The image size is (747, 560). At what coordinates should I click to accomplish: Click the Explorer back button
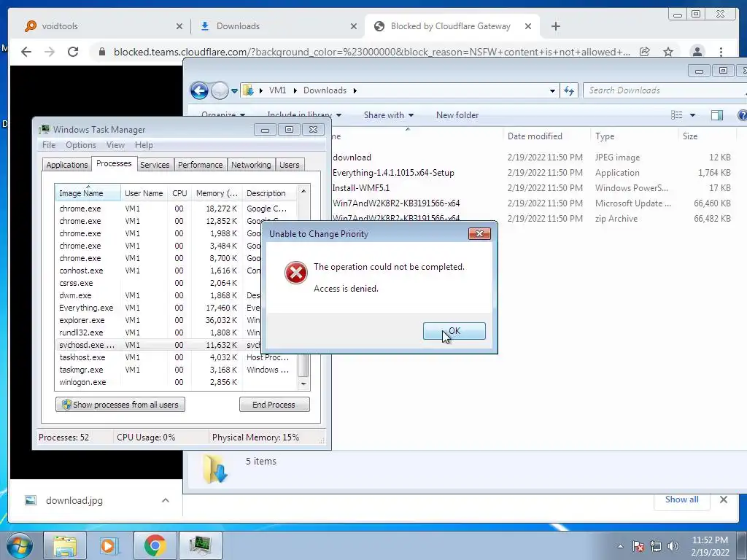click(x=199, y=90)
